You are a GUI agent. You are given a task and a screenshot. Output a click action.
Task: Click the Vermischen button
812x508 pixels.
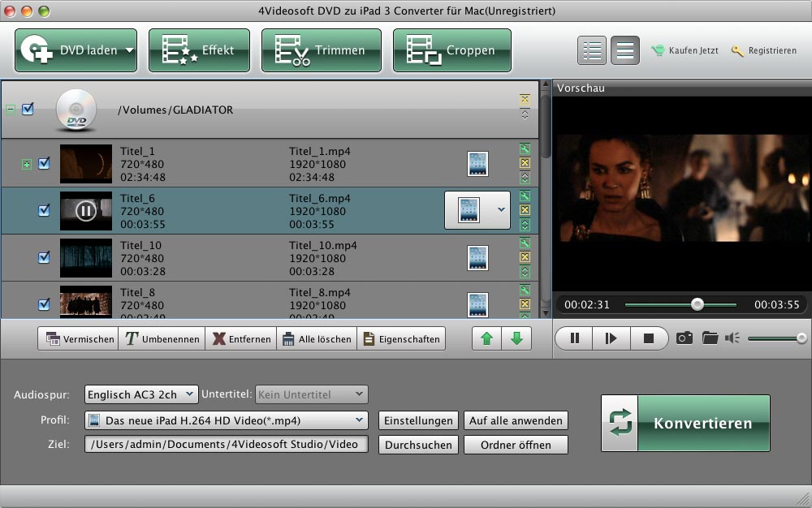(78, 339)
